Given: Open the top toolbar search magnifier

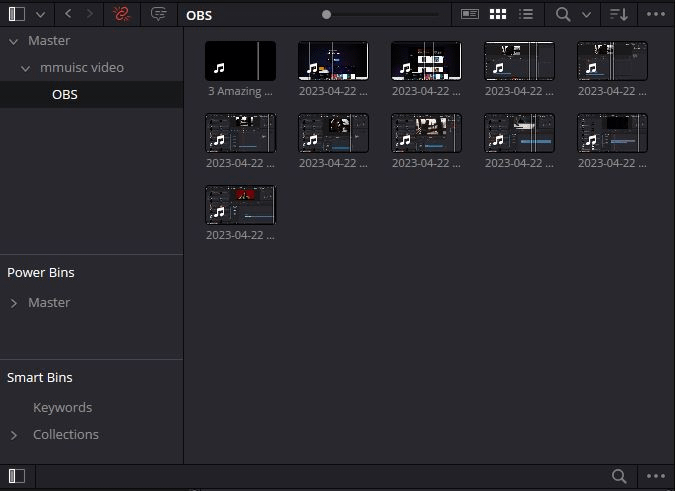Looking at the screenshot, I should click(563, 14).
